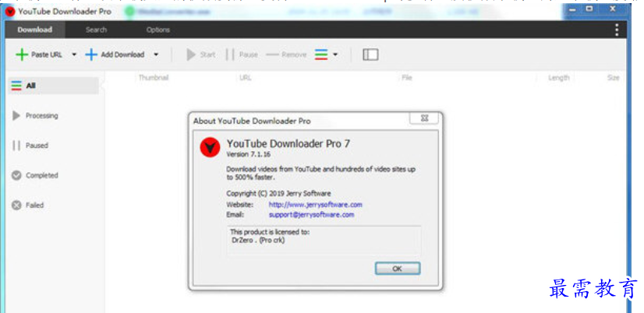644x313 pixels.
Task: Toggle the sidebar panel layout icon
Action: point(370,55)
